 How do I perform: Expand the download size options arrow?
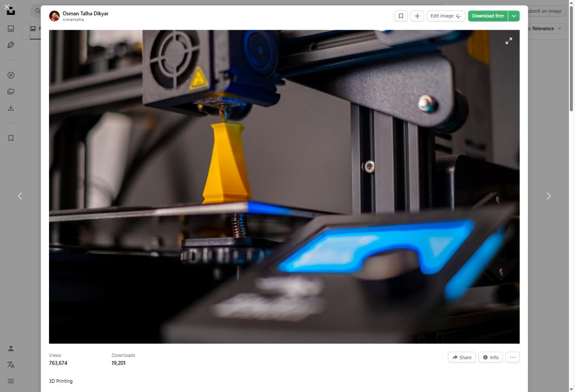point(514,16)
